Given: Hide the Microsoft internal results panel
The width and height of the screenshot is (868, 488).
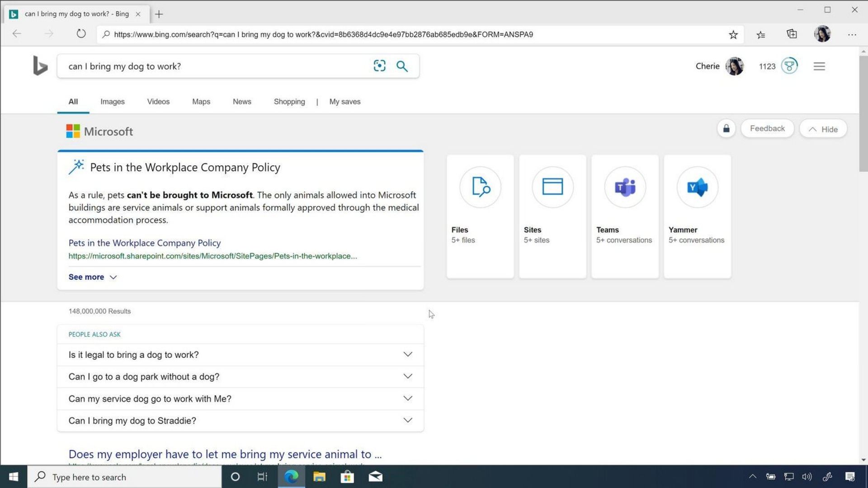Looking at the screenshot, I should [825, 129].
